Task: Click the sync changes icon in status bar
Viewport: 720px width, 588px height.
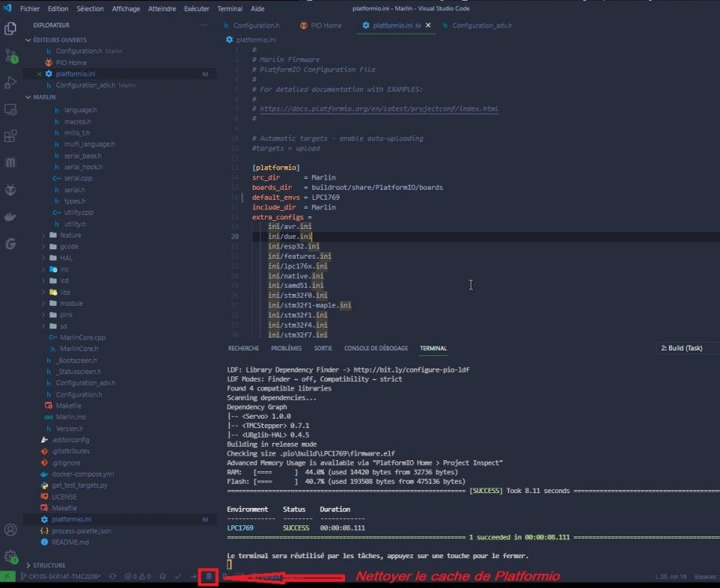Action: (112, 576)
